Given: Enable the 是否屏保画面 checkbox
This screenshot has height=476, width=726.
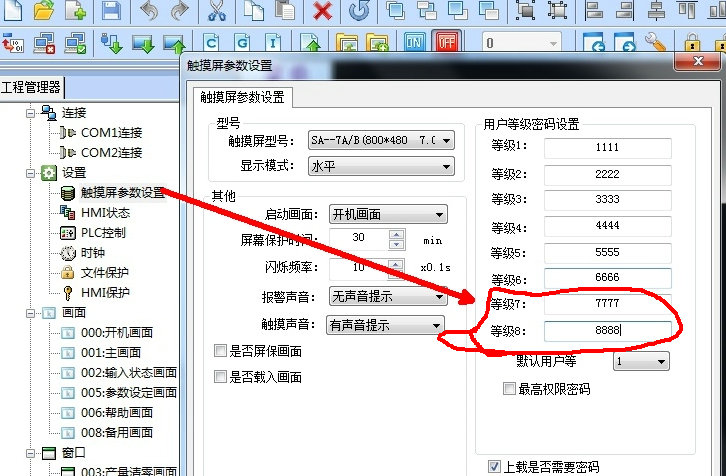Looking at the screenshot, I should click(x=221, y=352).
